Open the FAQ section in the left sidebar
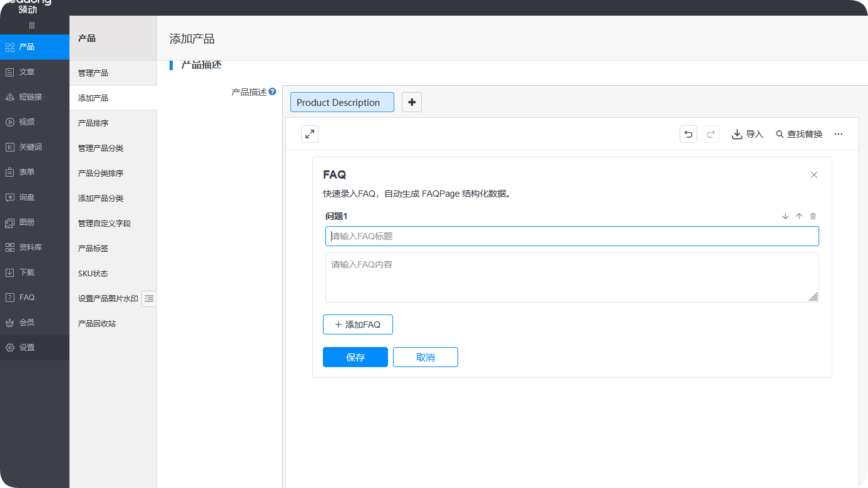Viewport: 868px width, 488px height. click(34, 298)
